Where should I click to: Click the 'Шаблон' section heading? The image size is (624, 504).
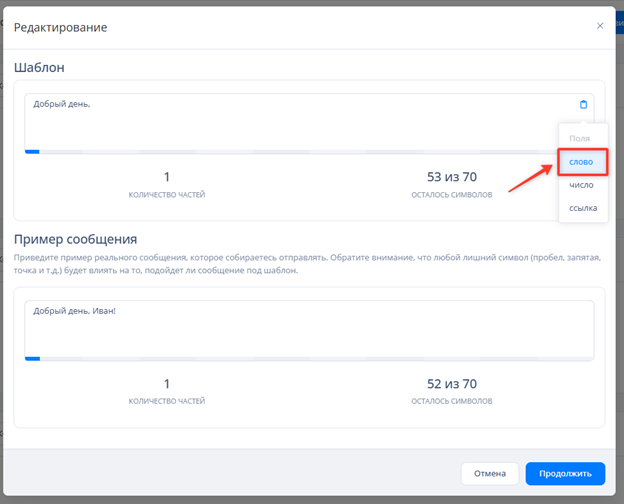pyautogui.click(x=40, y=67)
